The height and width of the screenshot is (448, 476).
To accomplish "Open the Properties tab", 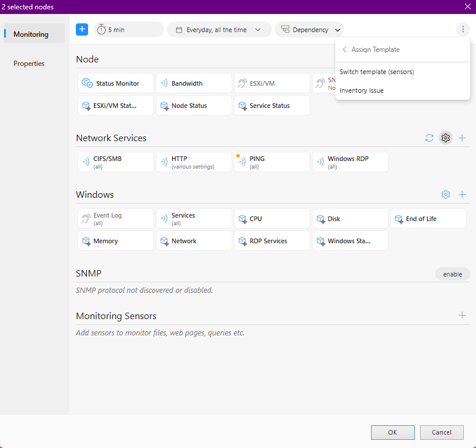I will click(34, 64).
